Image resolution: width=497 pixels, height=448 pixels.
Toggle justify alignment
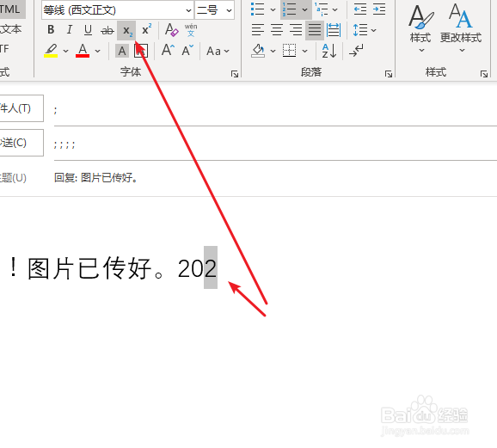315,30
